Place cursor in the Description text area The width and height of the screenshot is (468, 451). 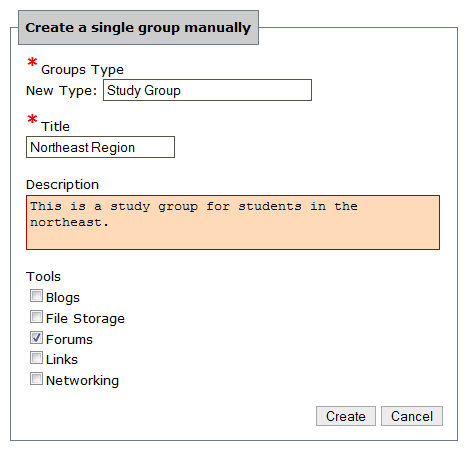click(233, 222)
